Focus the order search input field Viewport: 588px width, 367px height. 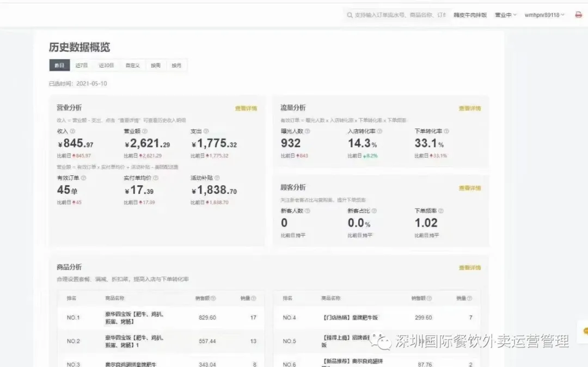396,15
